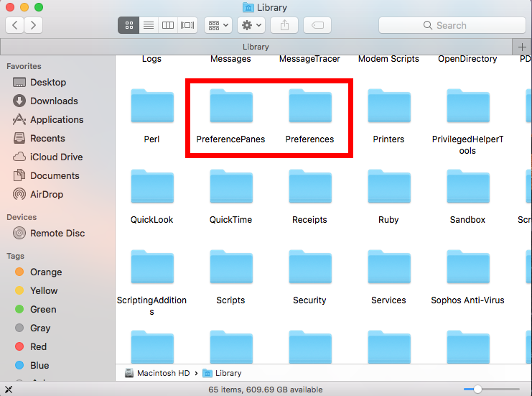532x396 pixels.
Task: Open the item arrangement dropdown
Action: (218, 25)
